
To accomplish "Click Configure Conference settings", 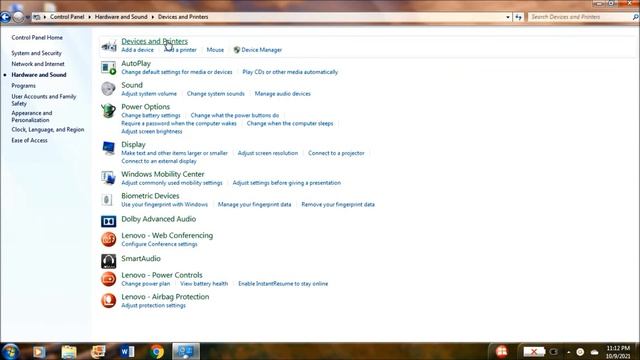I will point(159,244).
